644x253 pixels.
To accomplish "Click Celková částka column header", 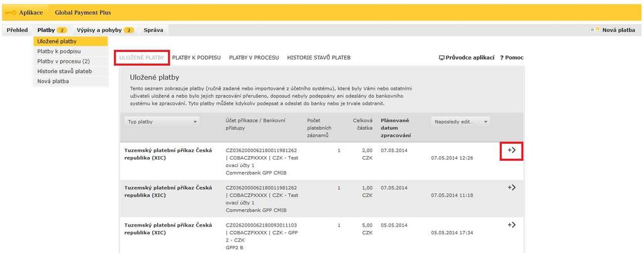I will point(363,124).
